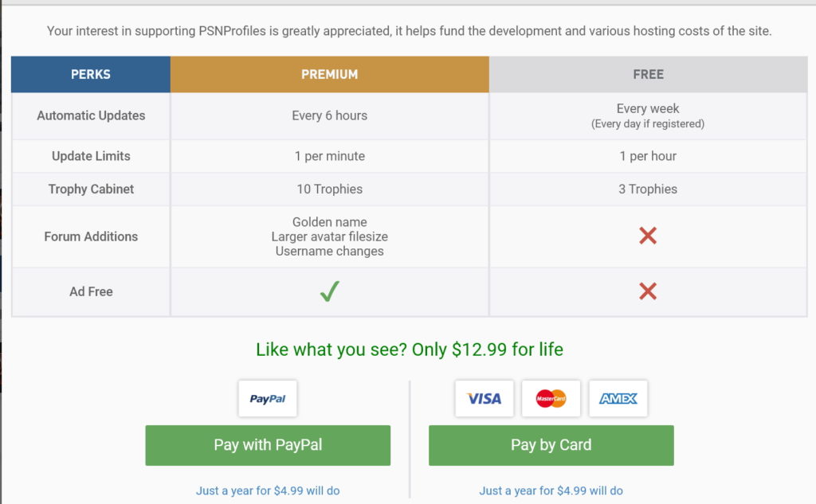The height and width of the screenshot is (504, 816).
Task: Select the FREE column header
Action: [649, 74]
